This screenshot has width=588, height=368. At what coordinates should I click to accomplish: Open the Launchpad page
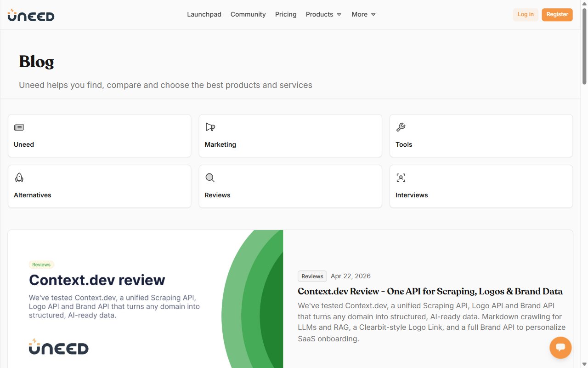coord(204,14)
